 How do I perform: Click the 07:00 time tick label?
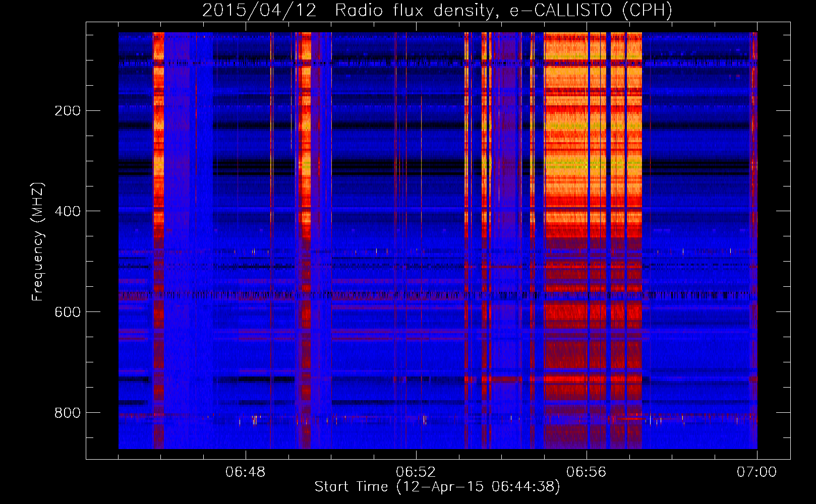point(757,472)
